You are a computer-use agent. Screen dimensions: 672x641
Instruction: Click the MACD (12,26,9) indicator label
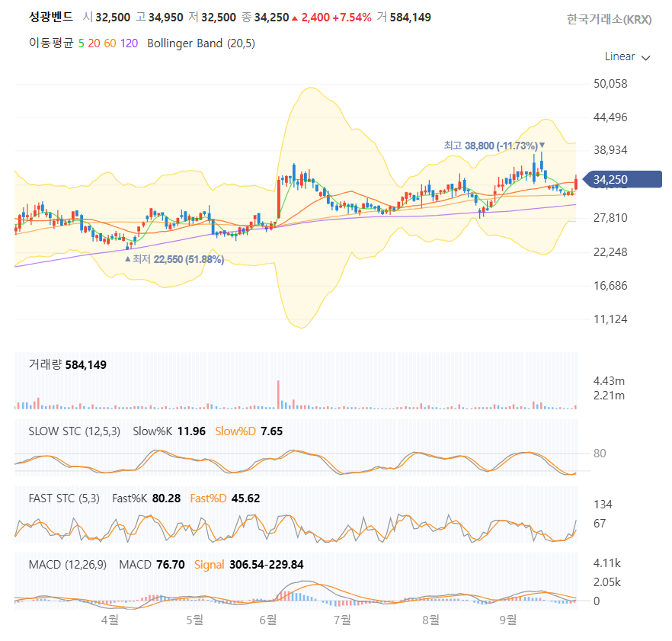coord(67,565)
